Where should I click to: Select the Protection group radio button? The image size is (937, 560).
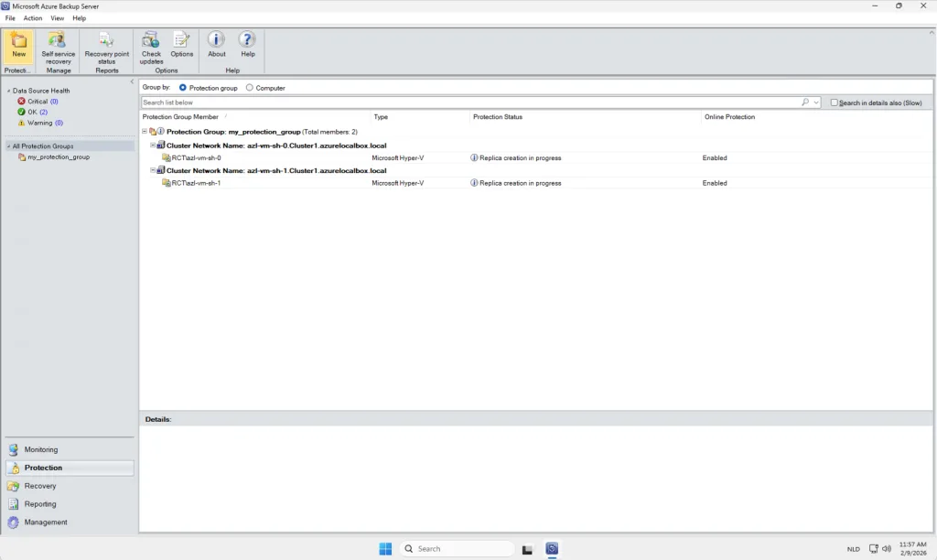(183, 88)
